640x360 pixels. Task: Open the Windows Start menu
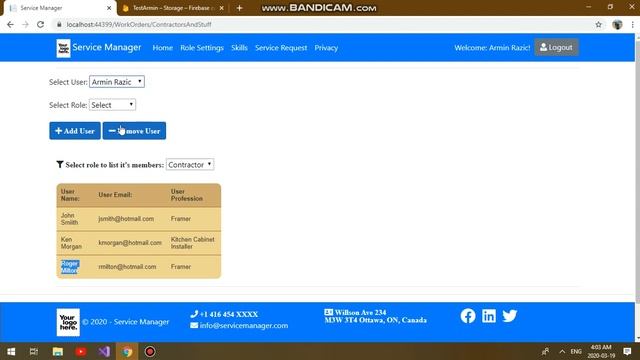click(11, 351)
